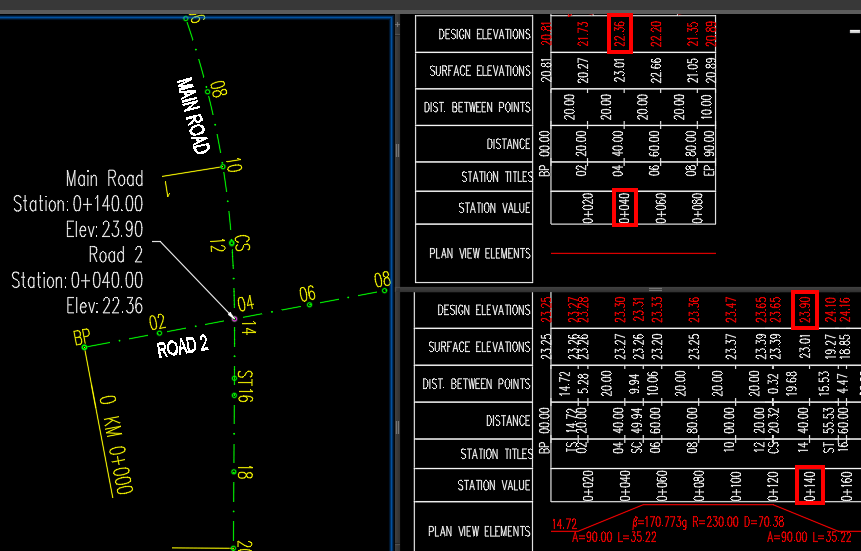The height and width of the screenshot is (551, 861).
Task: Select the MAIN ROAD alignment label
Action: pyautogui.click(x=193, y=115)
